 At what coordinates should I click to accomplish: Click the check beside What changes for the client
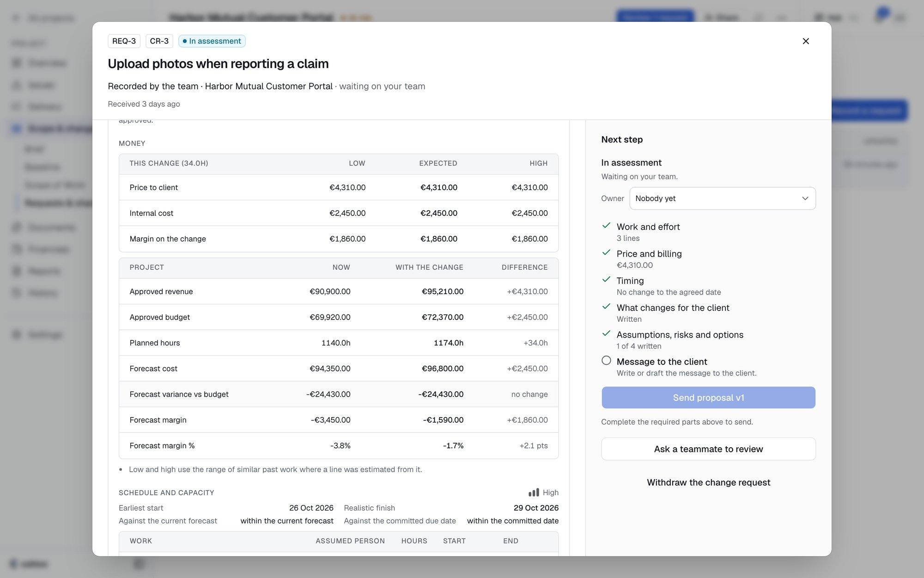(x=606, y=307)
